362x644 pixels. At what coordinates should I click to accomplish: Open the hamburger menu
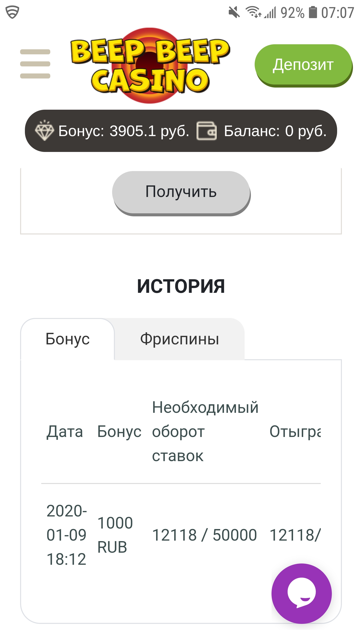pyautogui.click(x=35, y=64)
